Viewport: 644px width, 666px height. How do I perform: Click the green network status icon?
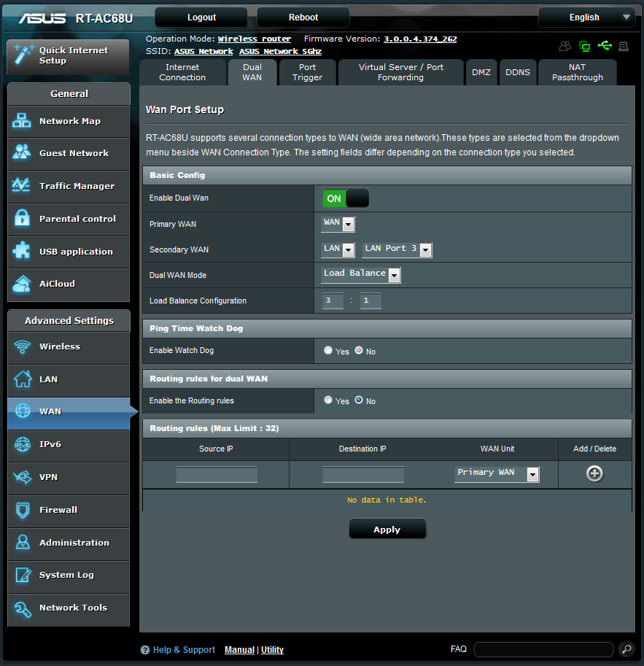click(x=584, y=46)
